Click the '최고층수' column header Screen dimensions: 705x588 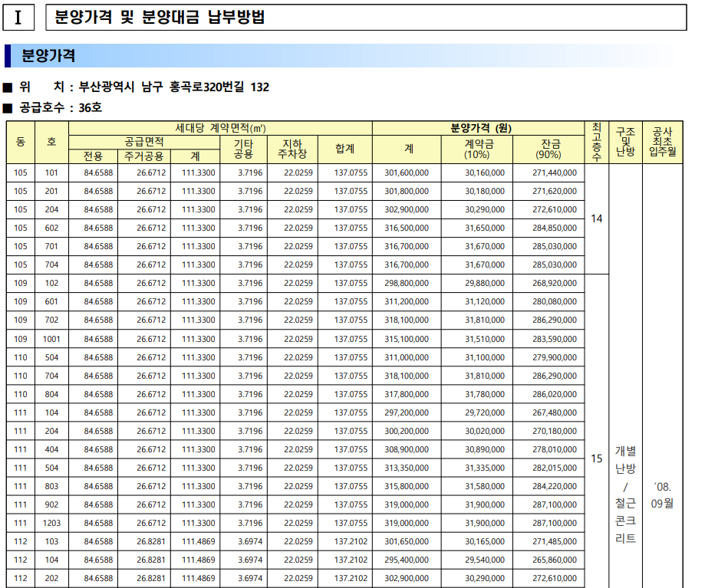pos(597,142)
